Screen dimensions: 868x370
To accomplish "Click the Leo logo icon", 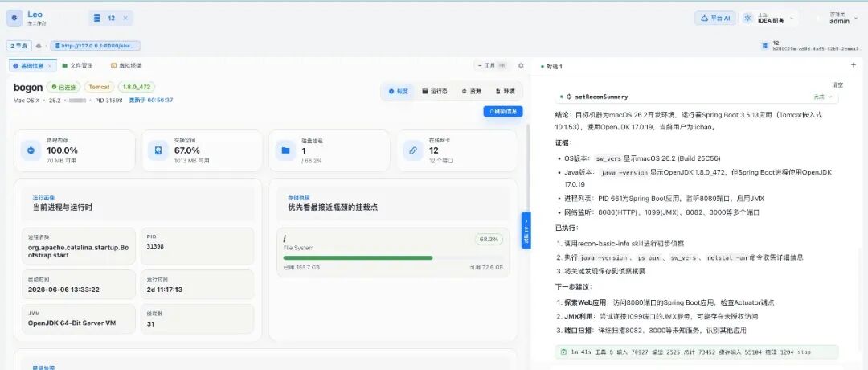I will [x=14, y=18].
